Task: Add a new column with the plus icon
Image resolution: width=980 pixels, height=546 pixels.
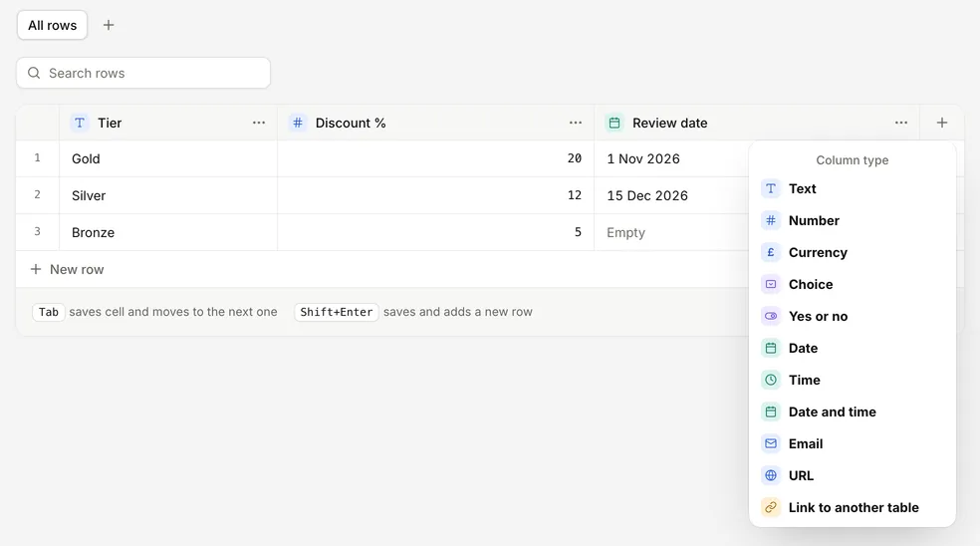Action: click(x=942, y=123)
